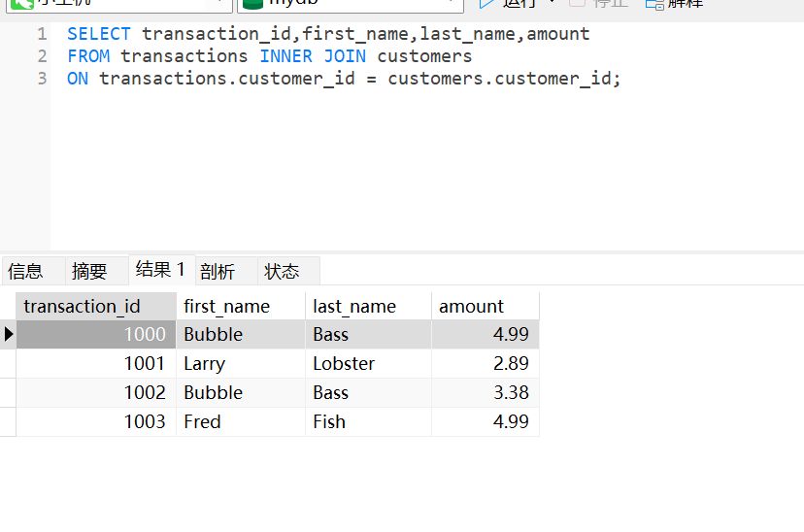Screen dimensions: 804x532
Task: Show the 状态 tab
Action: 282,272
